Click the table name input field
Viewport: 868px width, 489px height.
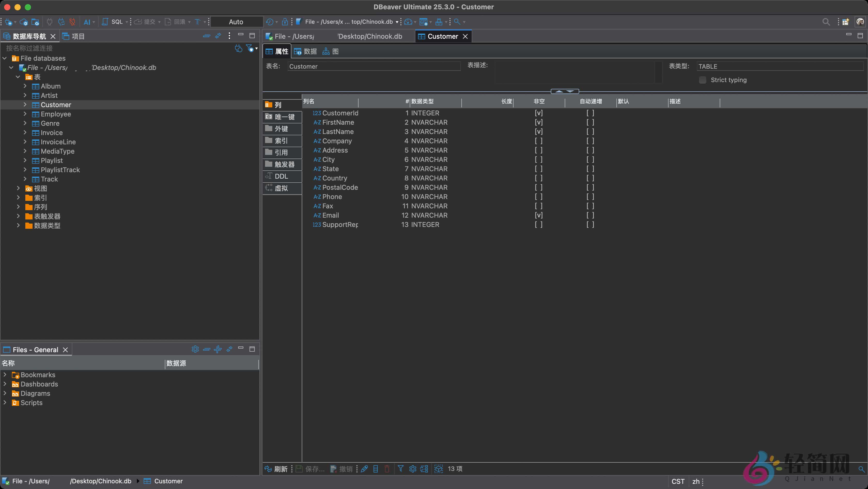[374, 66]
